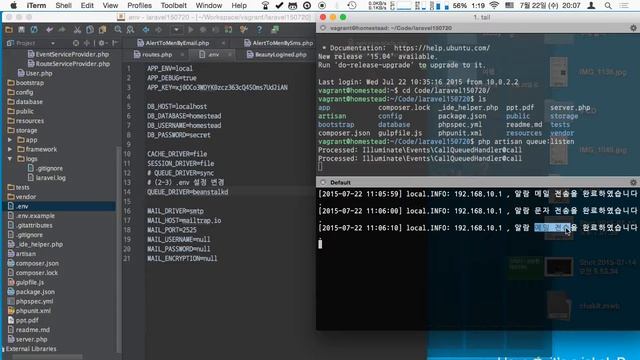Image resolution: width=640 pixels, height=360 pixels.
Task: Select the bootstrap folder
Action: point(25,83)
